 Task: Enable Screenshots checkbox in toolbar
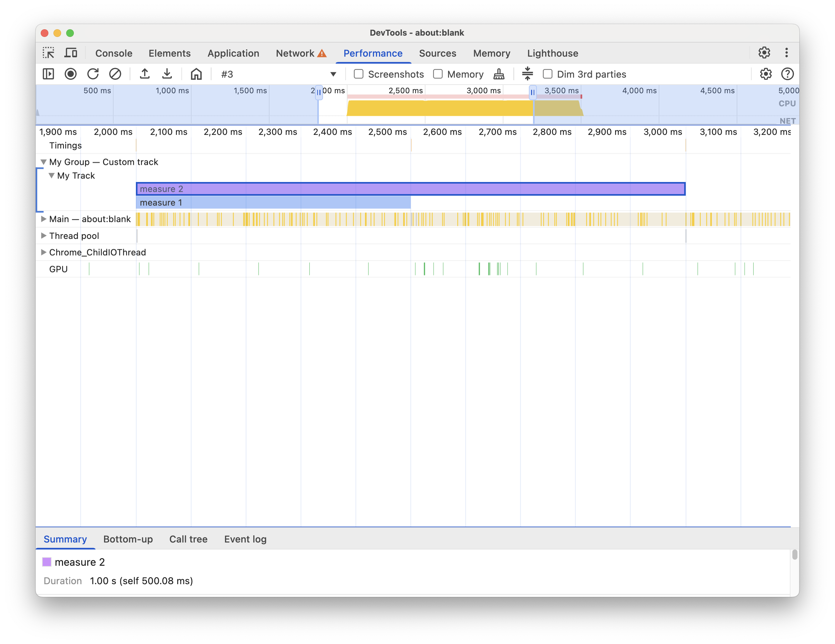[x=357, y=74]
